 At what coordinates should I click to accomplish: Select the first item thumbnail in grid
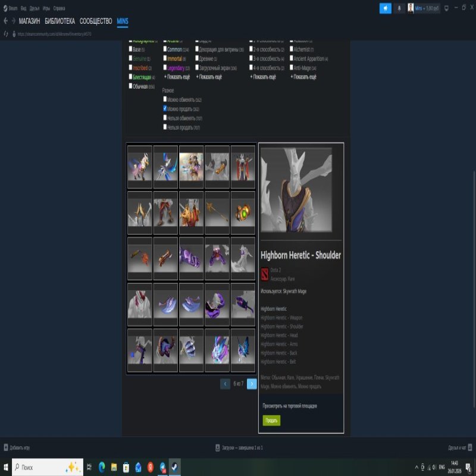[140, 167]
